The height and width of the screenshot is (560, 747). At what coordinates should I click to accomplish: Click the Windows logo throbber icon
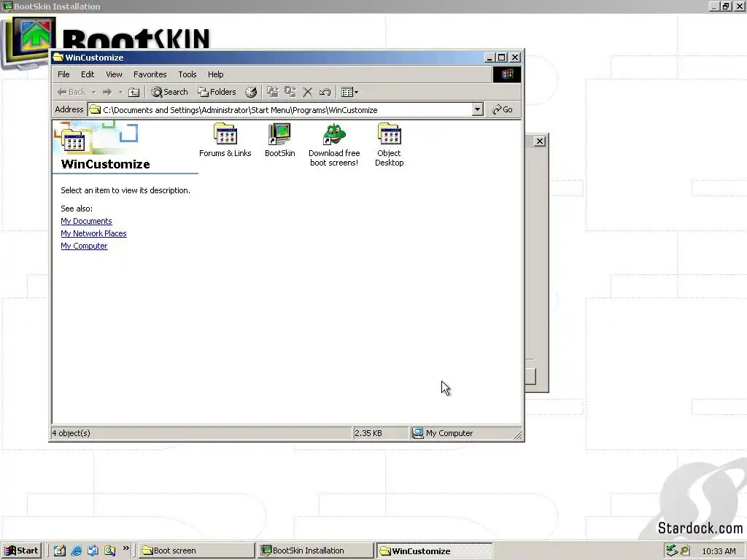tap(507, 74)
